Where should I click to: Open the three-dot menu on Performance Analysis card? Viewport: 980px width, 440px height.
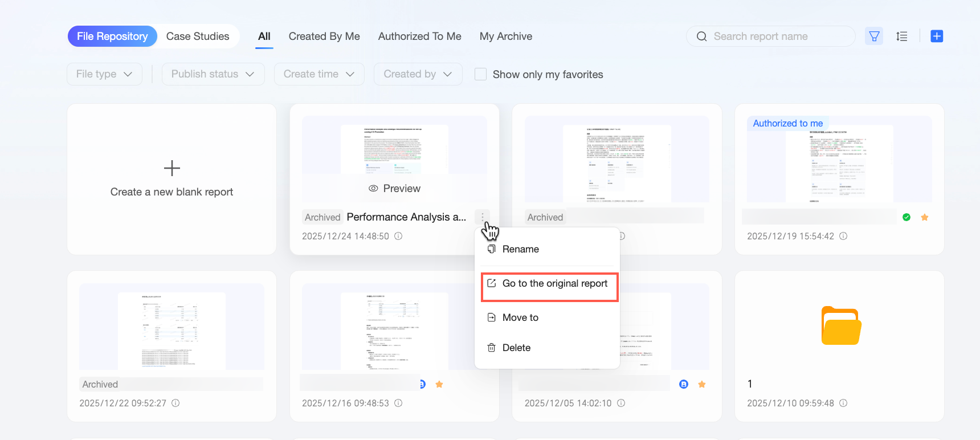point(483,217)
